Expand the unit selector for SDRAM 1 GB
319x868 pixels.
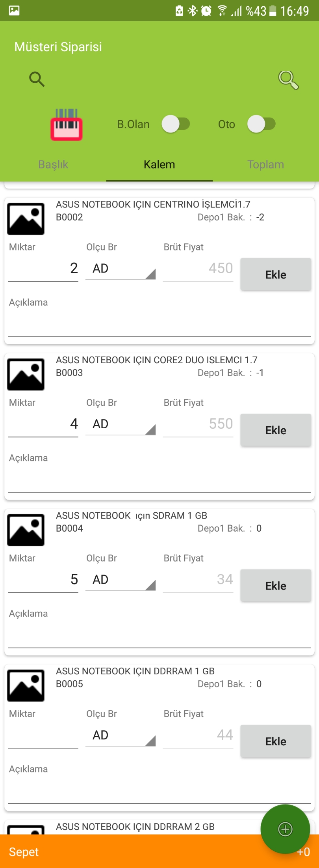(121, 580)
